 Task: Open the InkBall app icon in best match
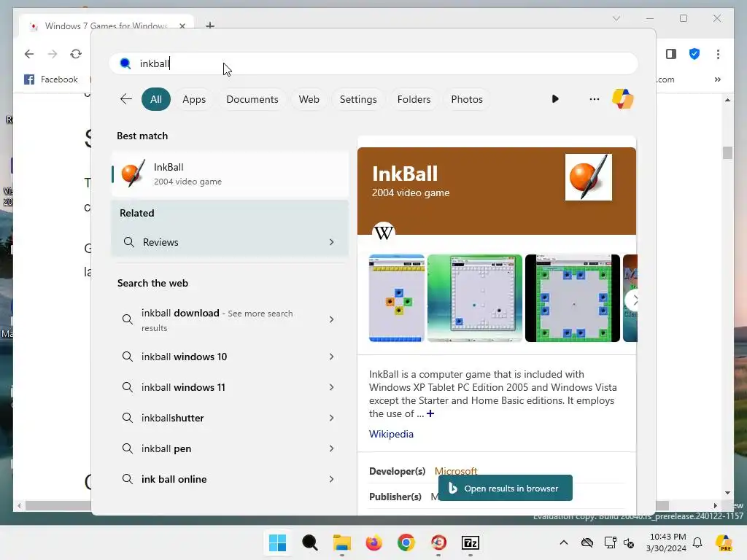[133, 174]
